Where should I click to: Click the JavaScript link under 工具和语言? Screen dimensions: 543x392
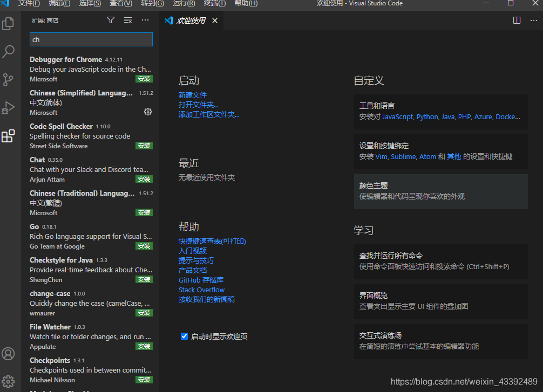pos(398,117)
